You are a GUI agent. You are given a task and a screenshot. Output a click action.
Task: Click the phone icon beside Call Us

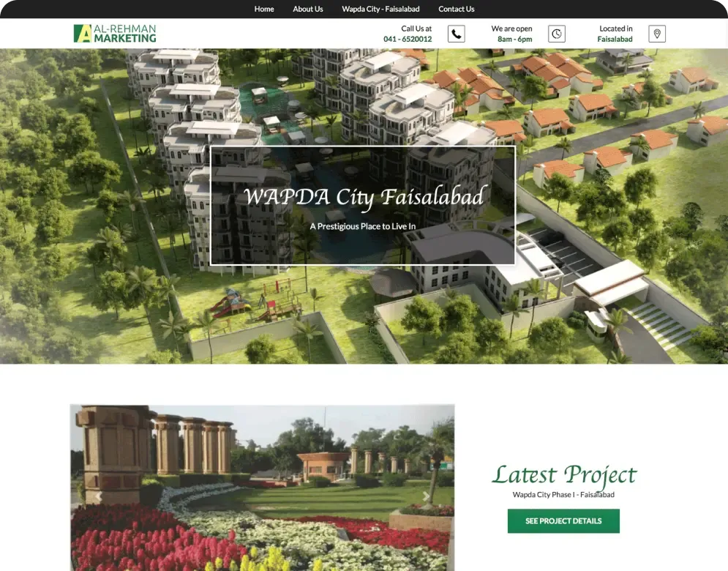[457, 34]
